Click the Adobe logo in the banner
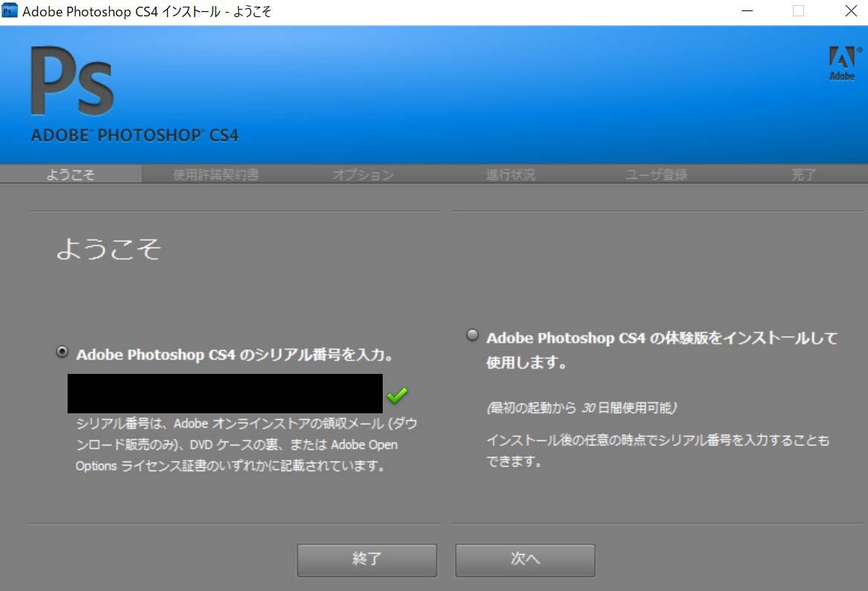This screenshot has height=591, width=868. (x=844, y=64)
